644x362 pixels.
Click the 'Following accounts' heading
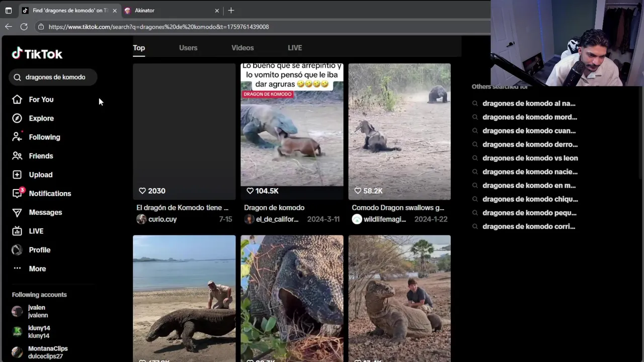click(x=39, y=295)
